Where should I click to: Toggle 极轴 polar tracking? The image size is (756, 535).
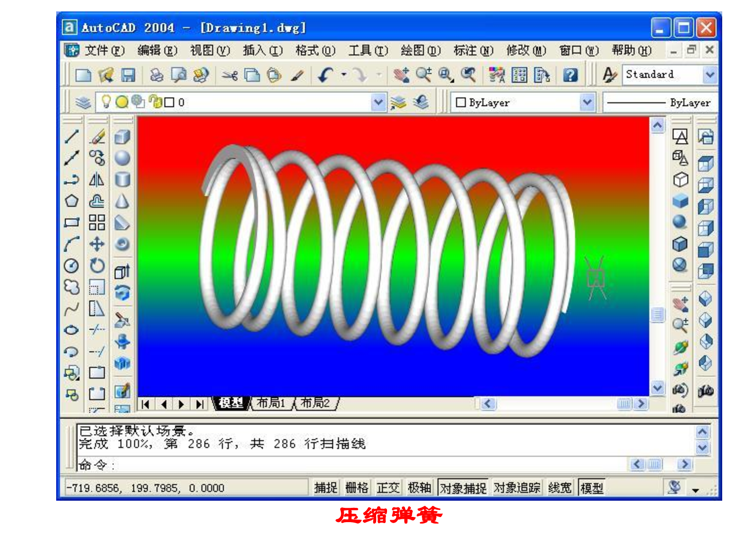pyautogui.click(x=419, y=488)
